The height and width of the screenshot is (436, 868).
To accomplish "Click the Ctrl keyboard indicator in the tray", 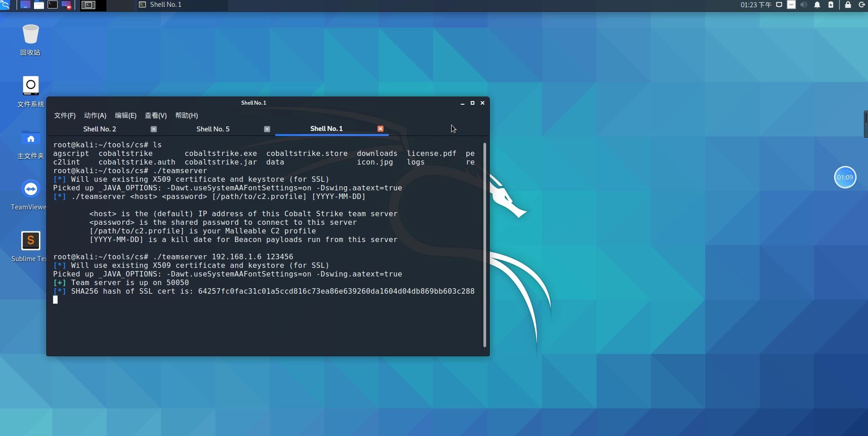I will click(x=791, y=5).
